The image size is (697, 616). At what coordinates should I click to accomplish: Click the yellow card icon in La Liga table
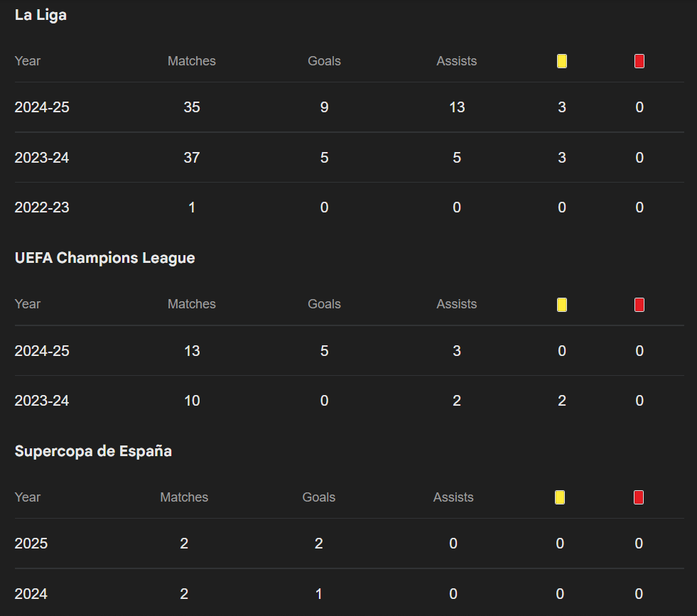(562, 61)
